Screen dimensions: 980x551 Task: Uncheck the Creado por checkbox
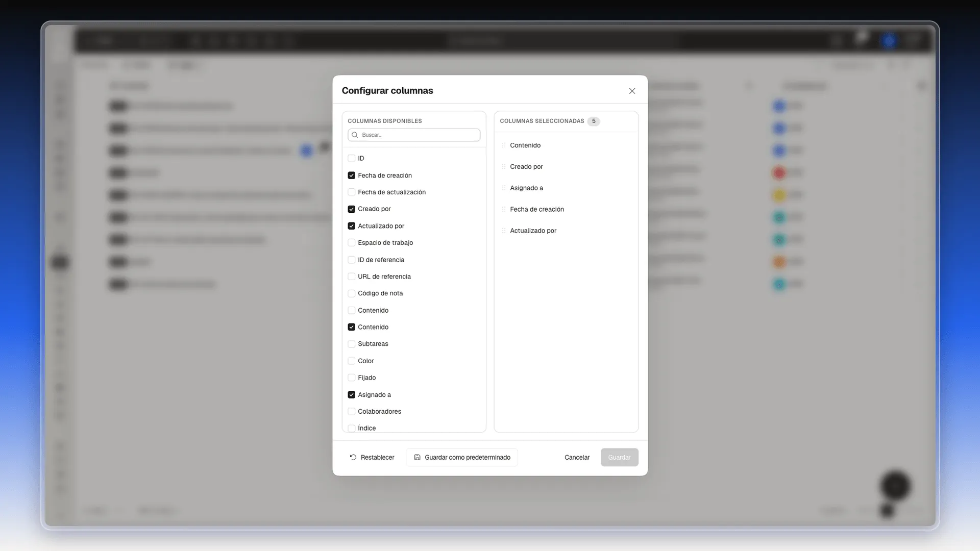tap(351, 209)
